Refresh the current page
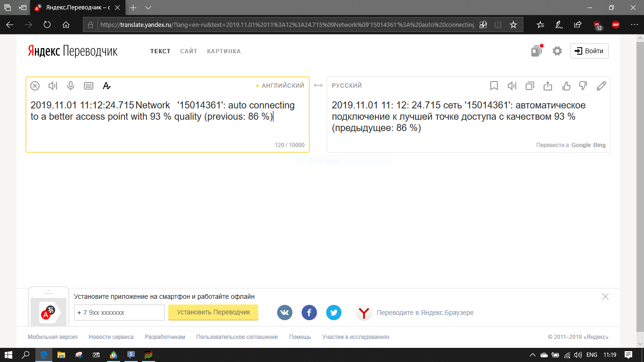The width and height of the screenshot is (644, 362). coord(47,25)
